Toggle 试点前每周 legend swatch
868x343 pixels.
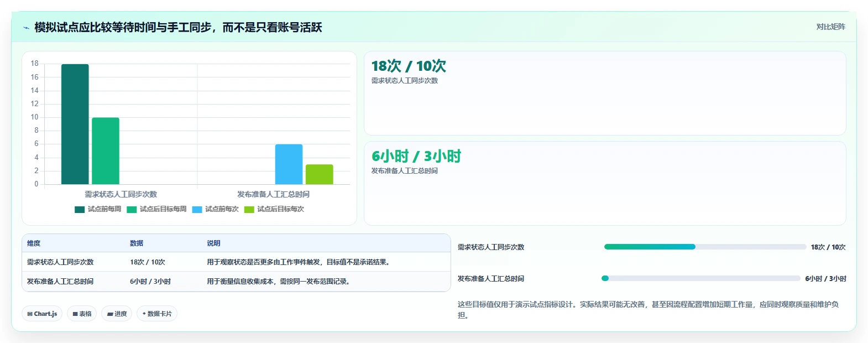[80, 210]
